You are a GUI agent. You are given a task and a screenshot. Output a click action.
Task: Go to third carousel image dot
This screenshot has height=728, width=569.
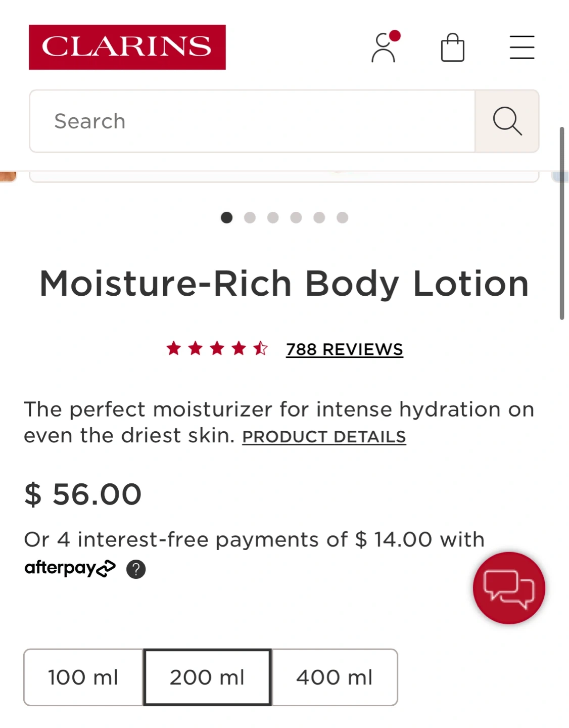(x=273, y=217)
